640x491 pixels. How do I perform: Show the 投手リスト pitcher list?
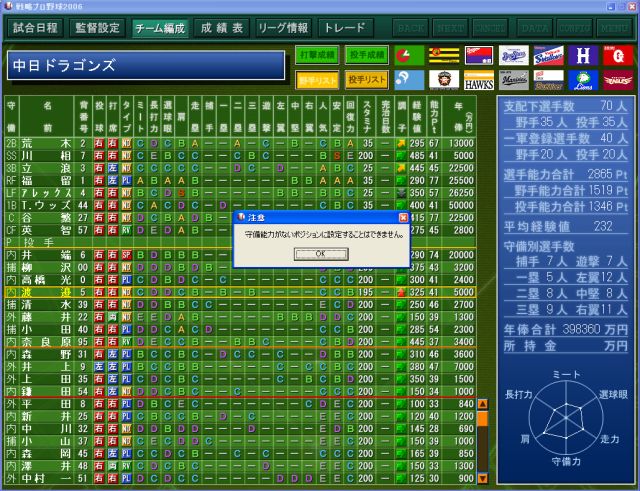[x=367, y=80]
